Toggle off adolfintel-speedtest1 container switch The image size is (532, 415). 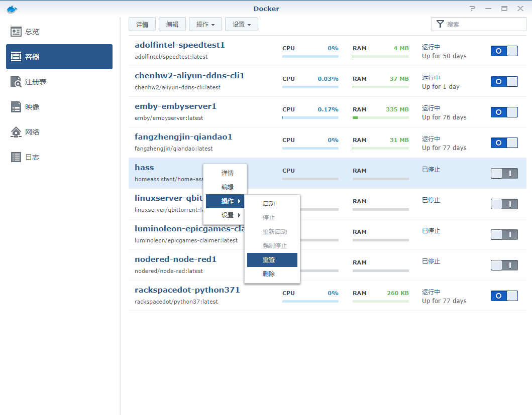coord(504,51)
